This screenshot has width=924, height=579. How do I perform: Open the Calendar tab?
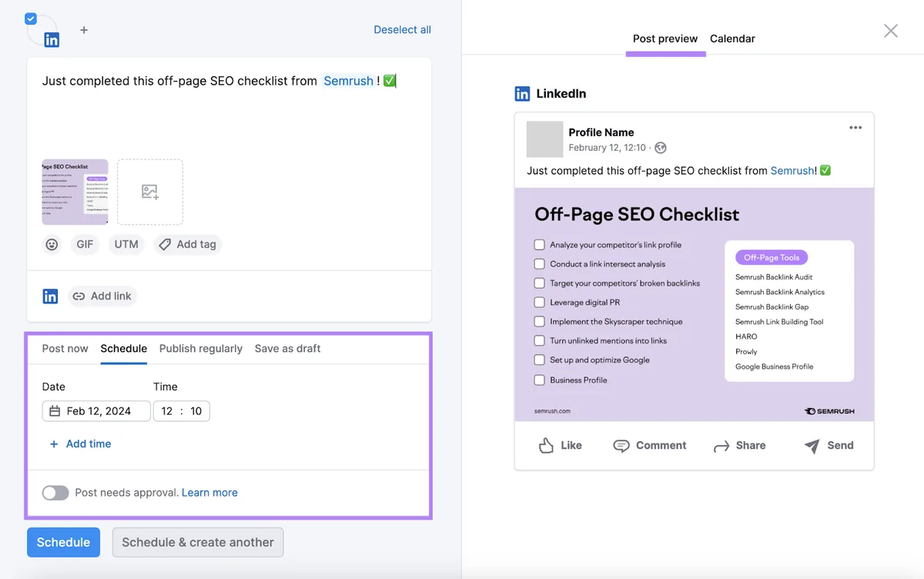coord(732,38)
